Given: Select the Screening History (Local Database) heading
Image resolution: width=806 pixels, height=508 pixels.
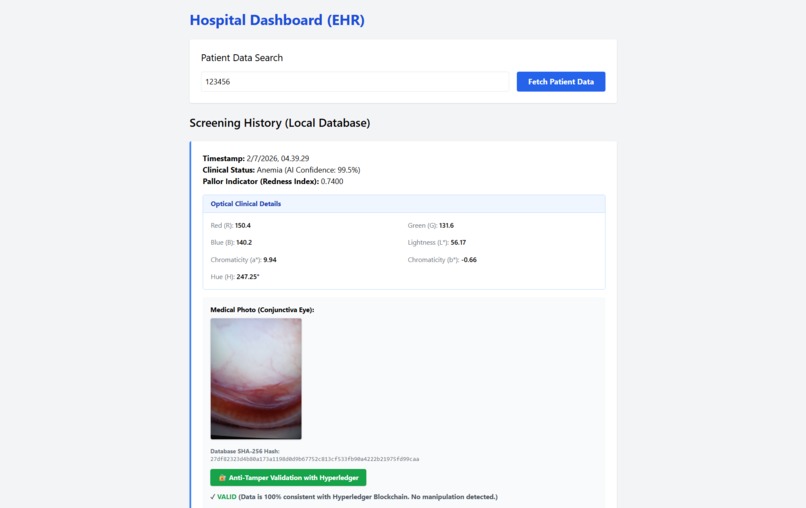Looking at the screenshot, I should (x=280, y=123).
